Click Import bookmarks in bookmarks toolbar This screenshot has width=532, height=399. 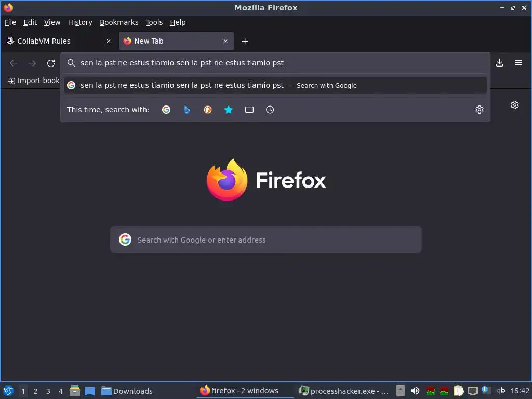(34, 81)
